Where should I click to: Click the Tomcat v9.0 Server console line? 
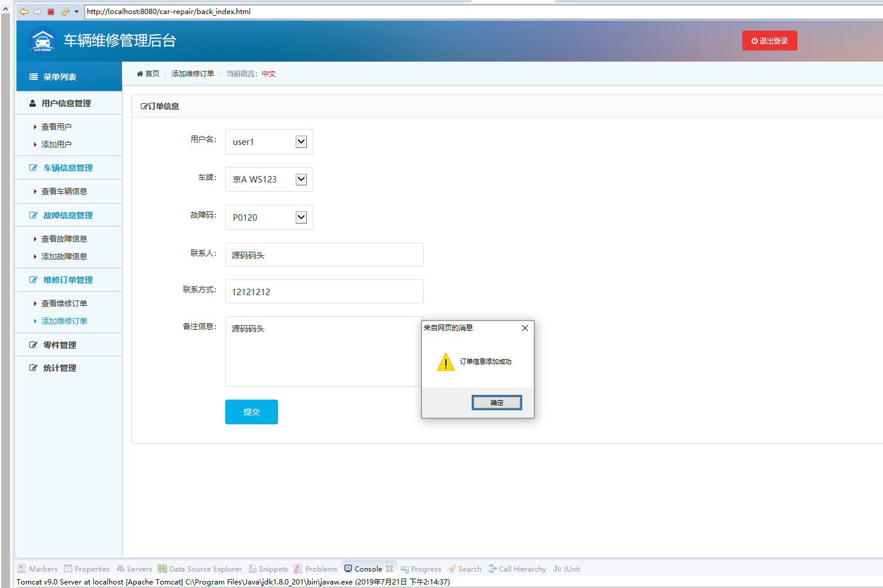click(x=233, y=582)
